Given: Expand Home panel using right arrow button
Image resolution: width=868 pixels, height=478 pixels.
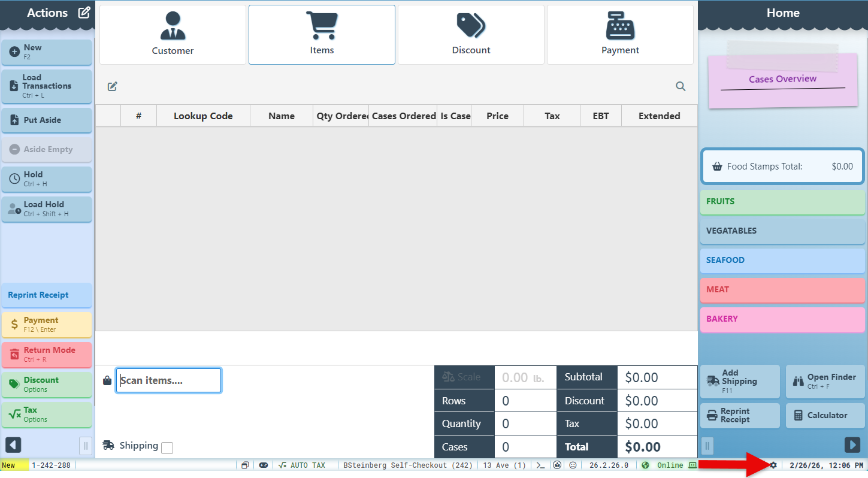Looking at the screenshot, I should click(x=852, y=445).
